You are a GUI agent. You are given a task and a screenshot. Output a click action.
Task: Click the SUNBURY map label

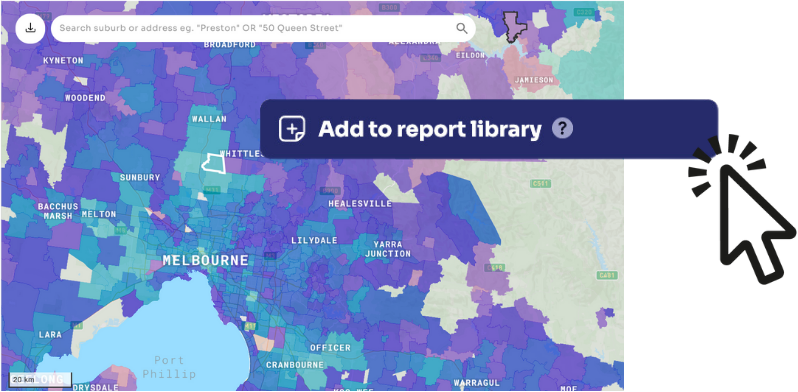click(x=140, y=178)
